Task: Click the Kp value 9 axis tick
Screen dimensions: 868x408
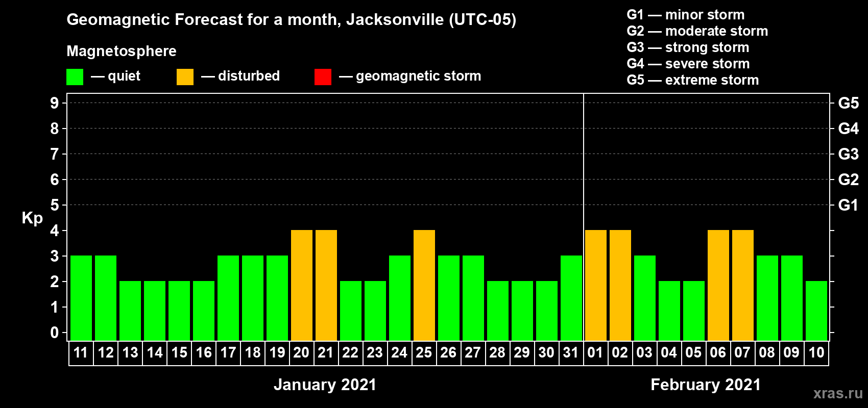Action: 55,103
